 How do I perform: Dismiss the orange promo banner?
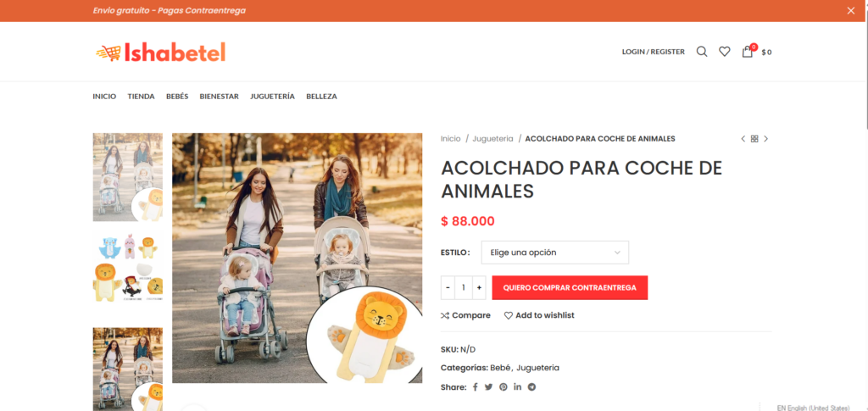851,10
